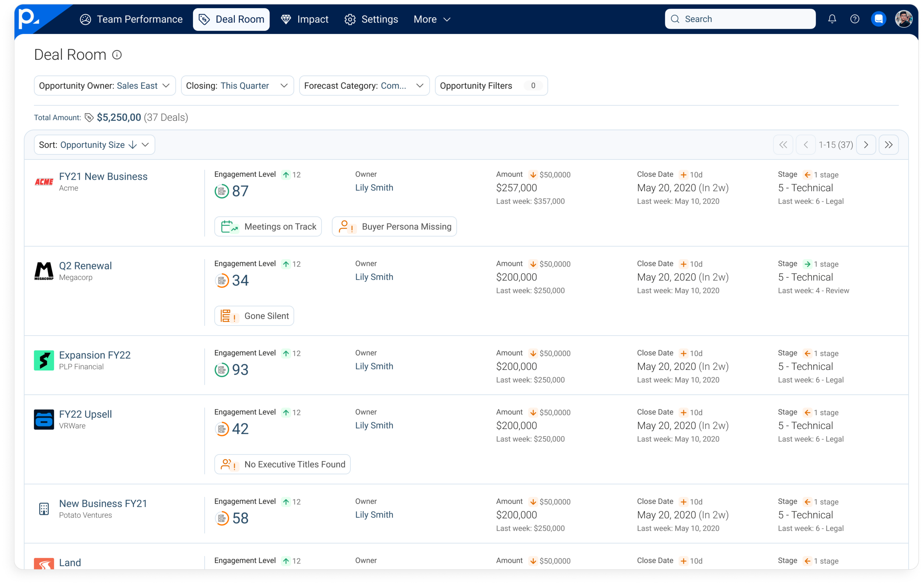Open the blue chat messenger icon
Viewport: 924px width, 585px height.
click(x=878, y=19)
